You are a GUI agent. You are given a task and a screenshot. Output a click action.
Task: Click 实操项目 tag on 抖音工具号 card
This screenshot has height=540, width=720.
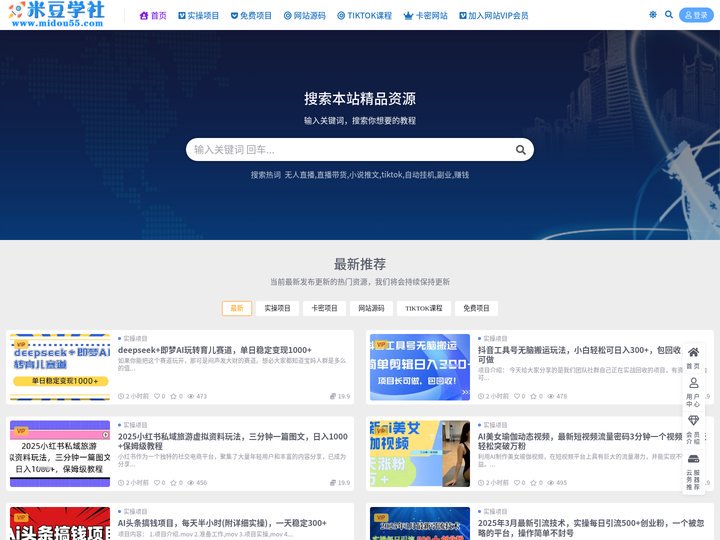pos(495,338)
